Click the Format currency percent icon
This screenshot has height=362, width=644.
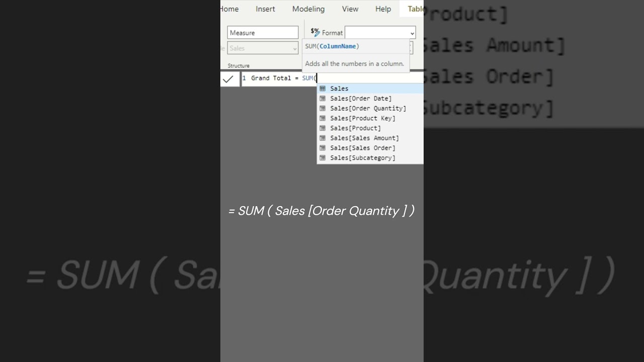[x=315, y=32]
